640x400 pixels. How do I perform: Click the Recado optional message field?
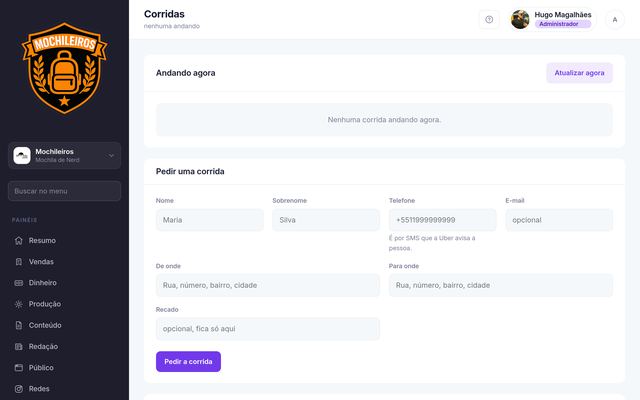pyautogui.click(x=268, y=329)
